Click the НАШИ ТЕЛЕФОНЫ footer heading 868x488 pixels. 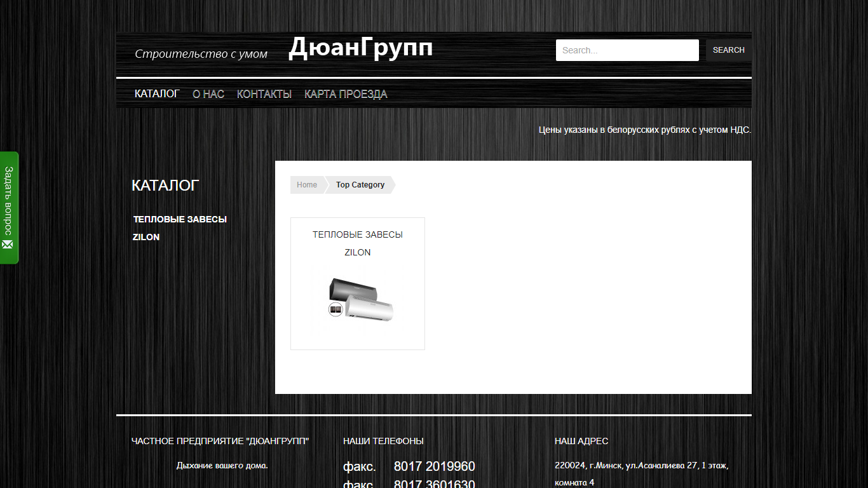coord(383,441)
